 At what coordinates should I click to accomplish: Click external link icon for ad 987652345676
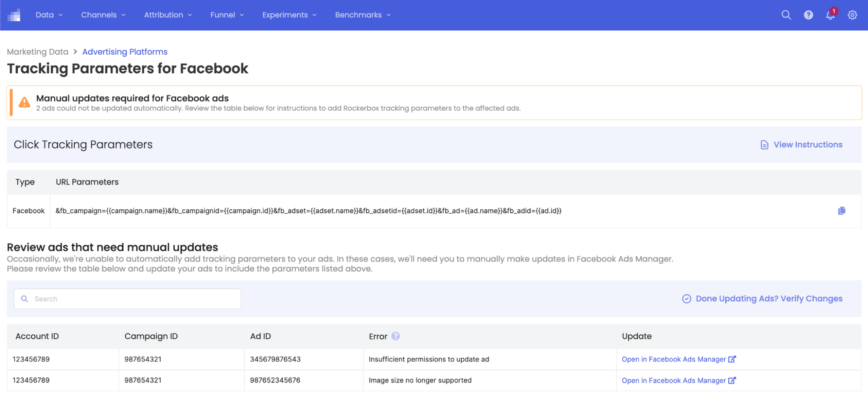click(732, 380)
